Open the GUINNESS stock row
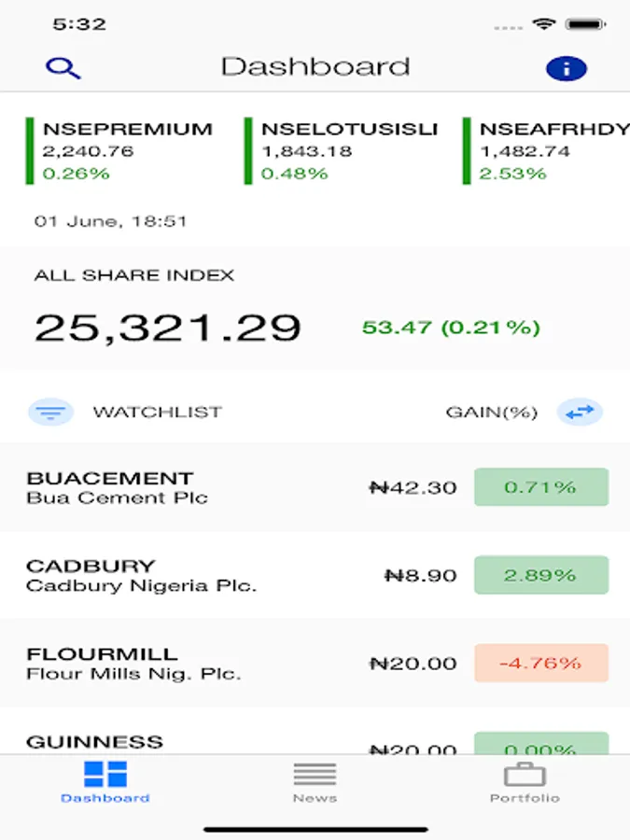Viewport: 630px width, 840px height. [187, 743]
